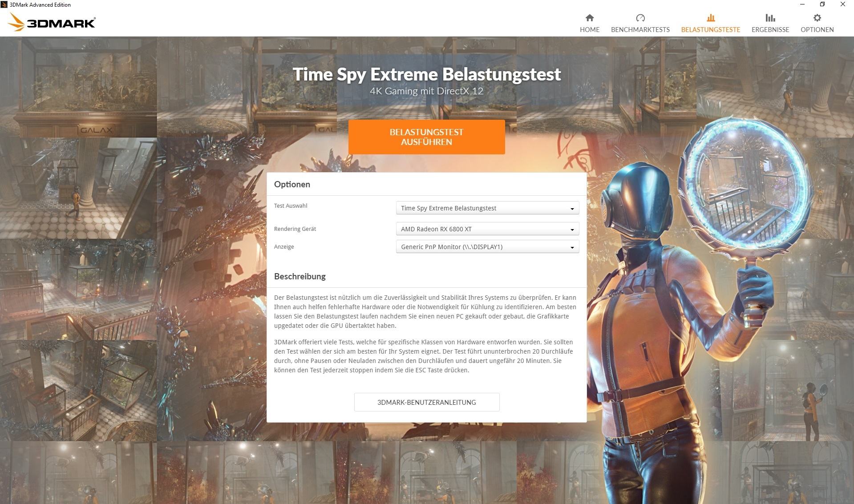Run the stress test with BELASTUNGSTEST AUSFÜHREN
This screenshot has height=504, width=854.
426,137
